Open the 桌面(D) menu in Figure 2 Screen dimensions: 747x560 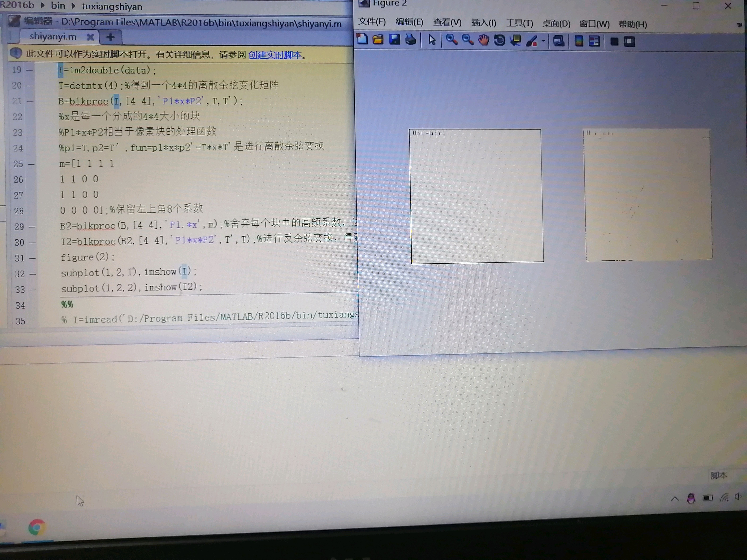click(556, 24)
